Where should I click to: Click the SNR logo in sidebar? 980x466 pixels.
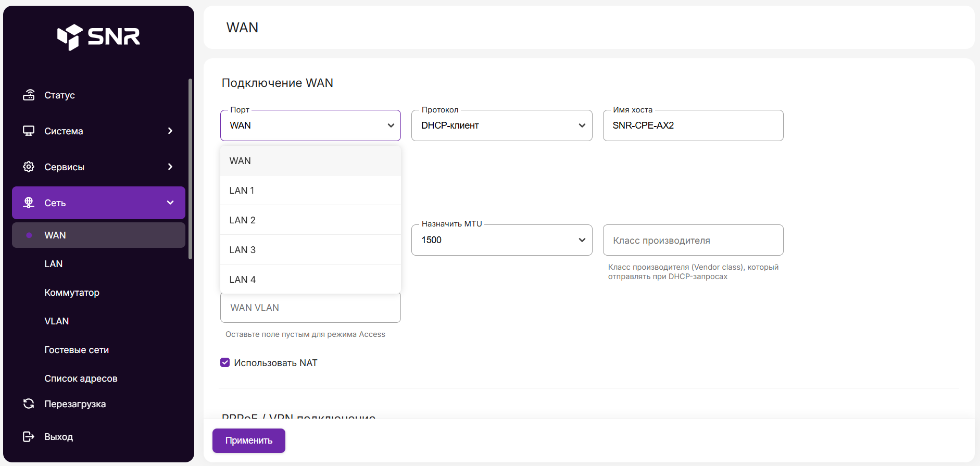[98, 37]
